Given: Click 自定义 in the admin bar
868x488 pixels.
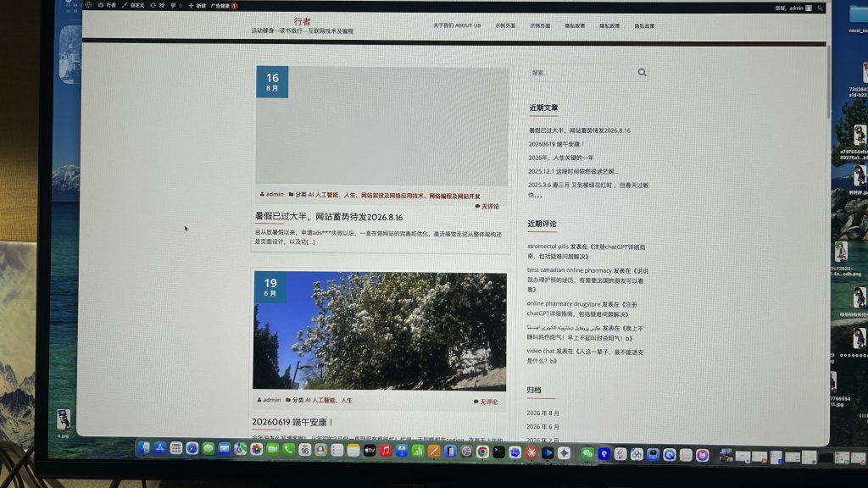Looking at the screenshot, I should 133,5.
